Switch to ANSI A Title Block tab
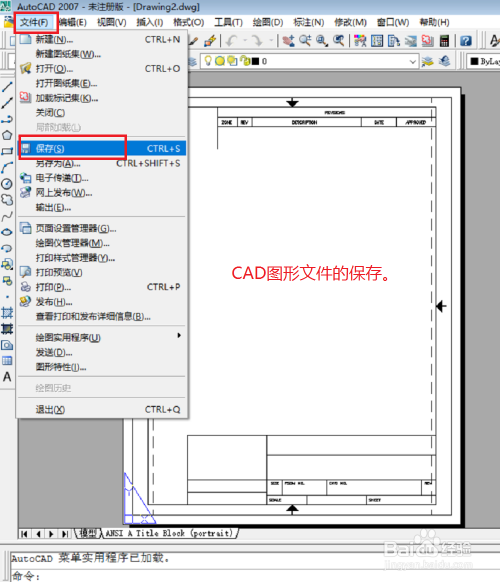500x582 pixels. tap(169, 533)
